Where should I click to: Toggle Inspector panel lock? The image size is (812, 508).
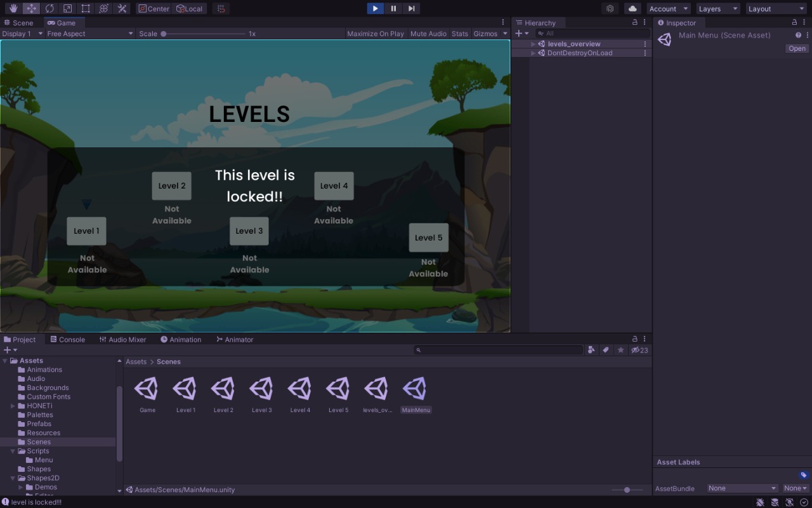[794, 22]
